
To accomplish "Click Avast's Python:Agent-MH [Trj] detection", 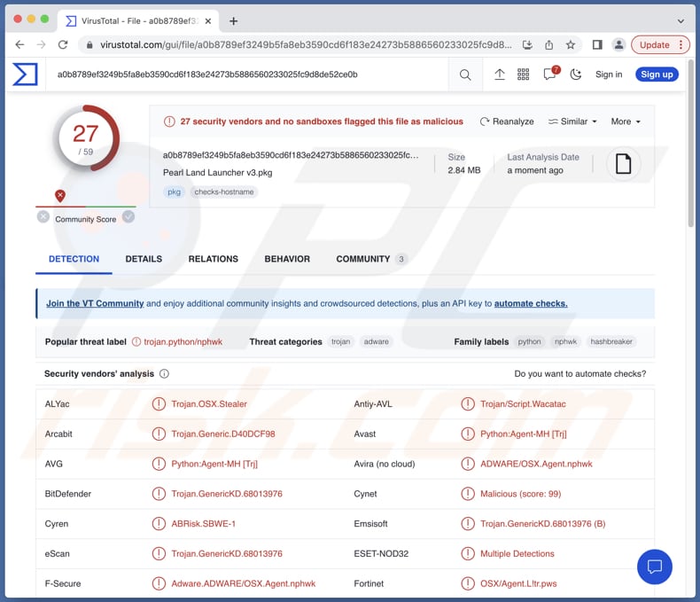I will click(523, 434).
